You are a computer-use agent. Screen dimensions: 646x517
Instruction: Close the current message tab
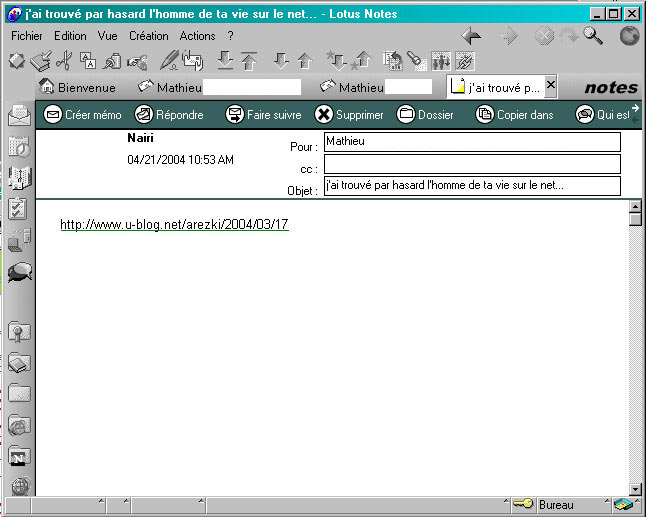550,86
